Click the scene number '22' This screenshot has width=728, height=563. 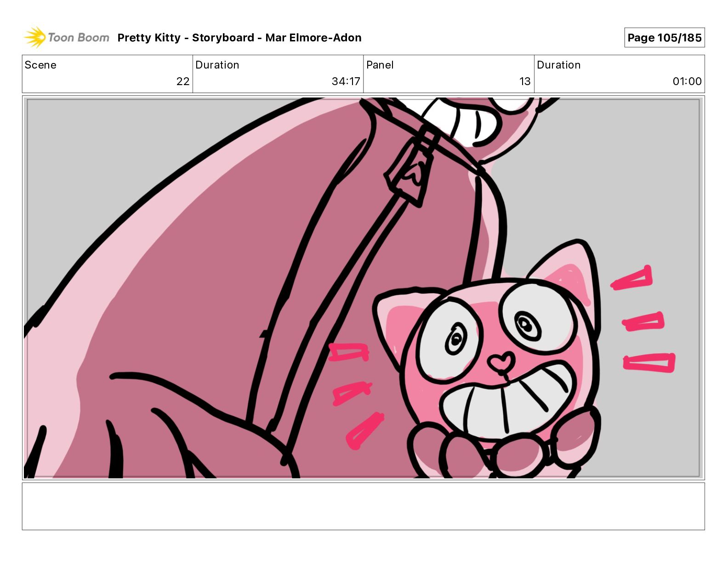tap(183, 81)
